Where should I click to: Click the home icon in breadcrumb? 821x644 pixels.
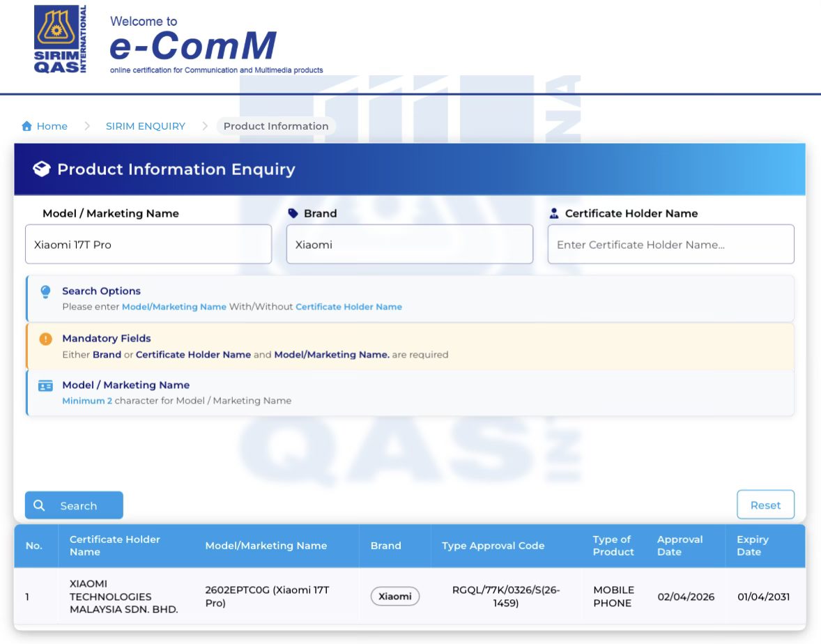click(27, 126)
